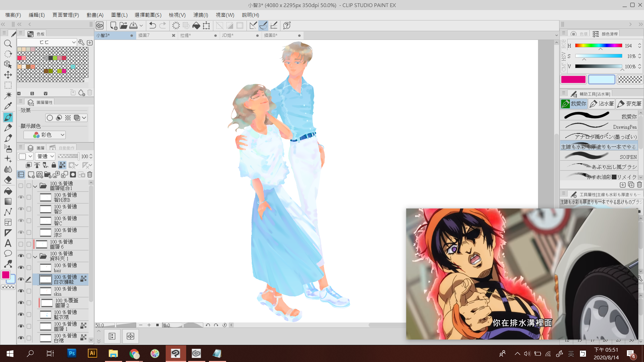
Task: Click the layer opacity slider
Action: (68, 156)
